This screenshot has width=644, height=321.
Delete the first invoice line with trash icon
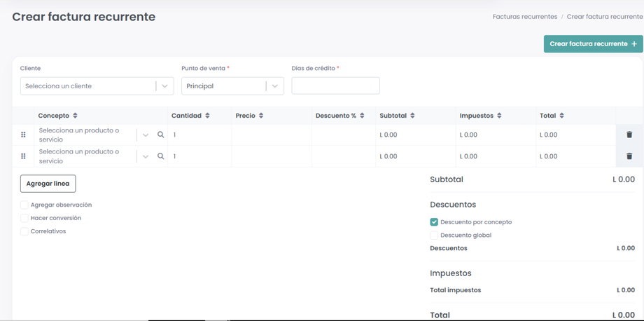click(x=629, y=135)
